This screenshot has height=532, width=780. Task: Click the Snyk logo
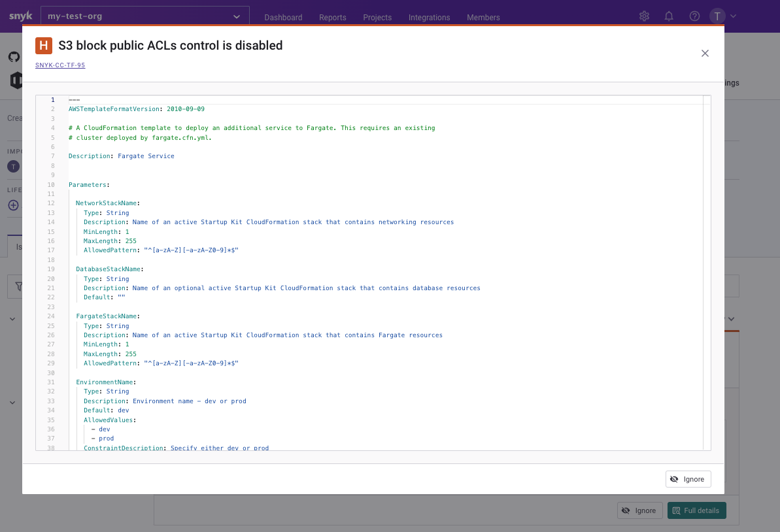[20, 15]
